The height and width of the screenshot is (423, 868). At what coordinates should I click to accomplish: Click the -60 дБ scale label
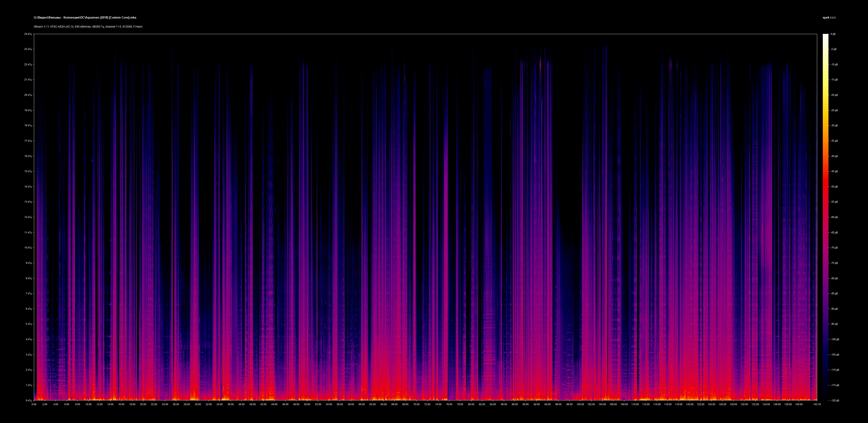(x=834, y=217)
